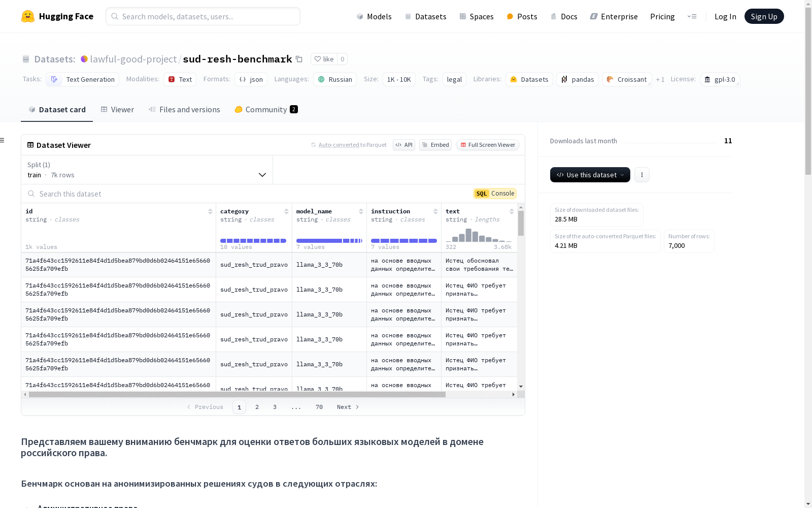The width and height of the screenshot is (812, 508).
Task: Click the category classes distribution bar
Action: 253,241
